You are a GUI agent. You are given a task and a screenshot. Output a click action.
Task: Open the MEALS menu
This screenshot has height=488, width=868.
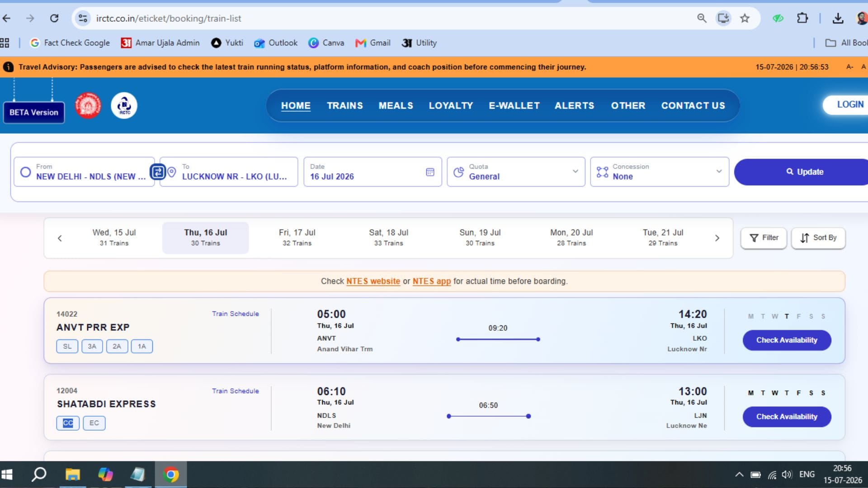coord(396,105)
